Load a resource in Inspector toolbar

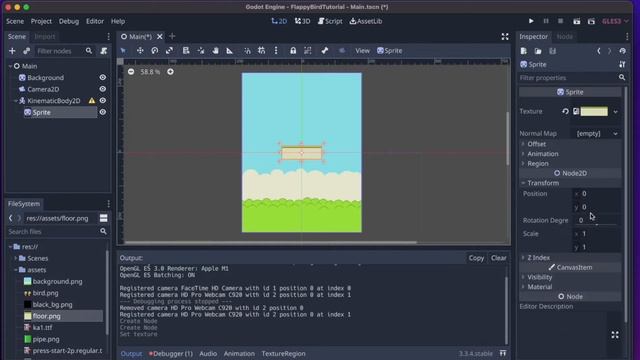(x=538, y=51)
